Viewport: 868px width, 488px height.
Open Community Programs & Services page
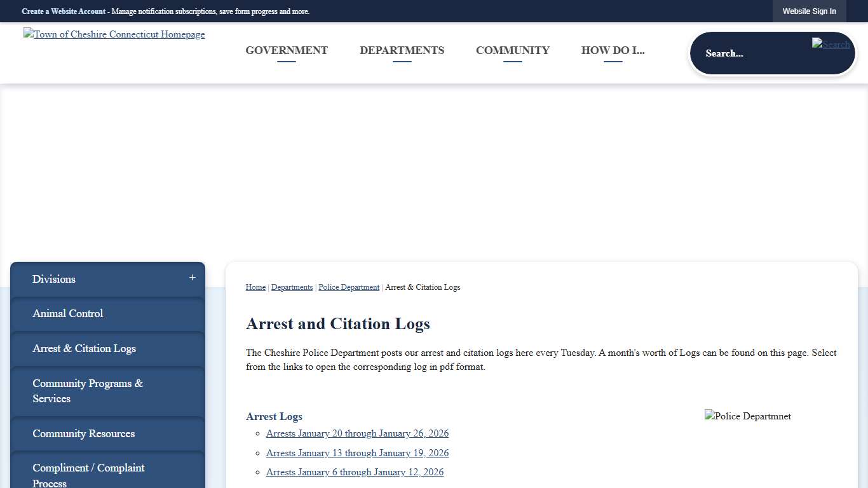click(87, 391)
